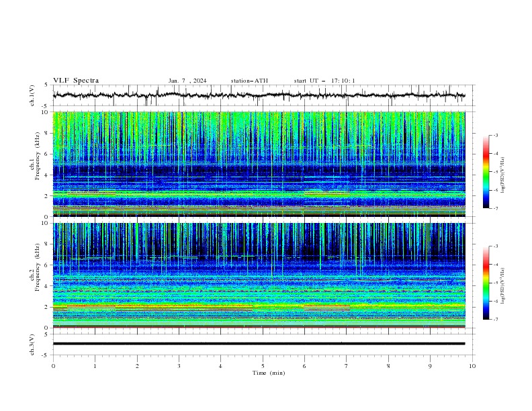Click the '-3' label on upper colorbar
This screenshot has height=411, width=532.
[x=495, y=135]
